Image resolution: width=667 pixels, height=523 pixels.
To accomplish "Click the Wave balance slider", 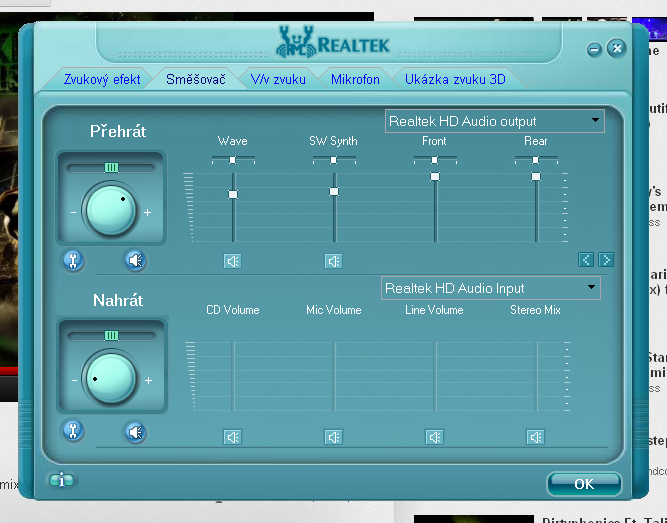I will [233, 160].
